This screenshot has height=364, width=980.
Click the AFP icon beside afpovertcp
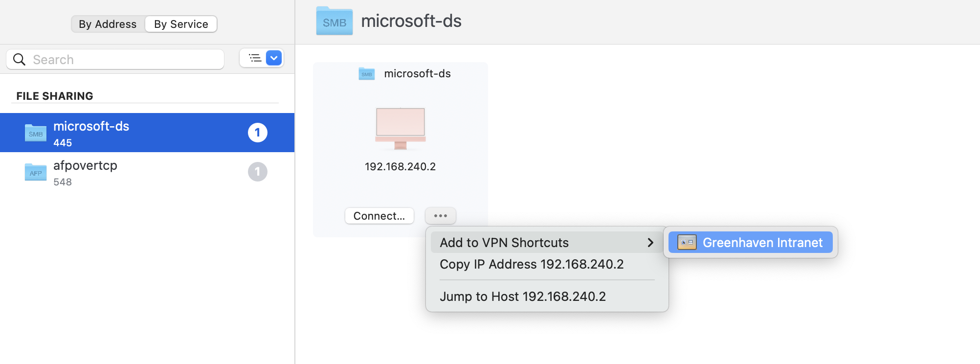tap(35, 172)
